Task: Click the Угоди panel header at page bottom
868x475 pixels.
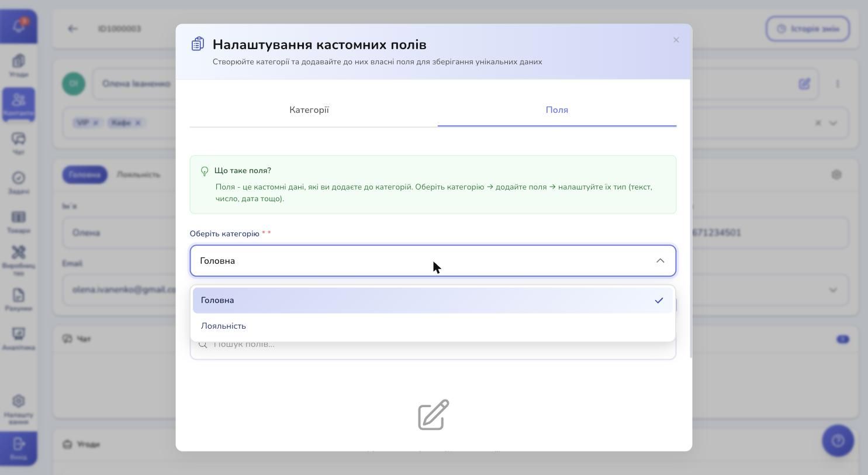Action: pyautogui.click(x=81, y=444)
